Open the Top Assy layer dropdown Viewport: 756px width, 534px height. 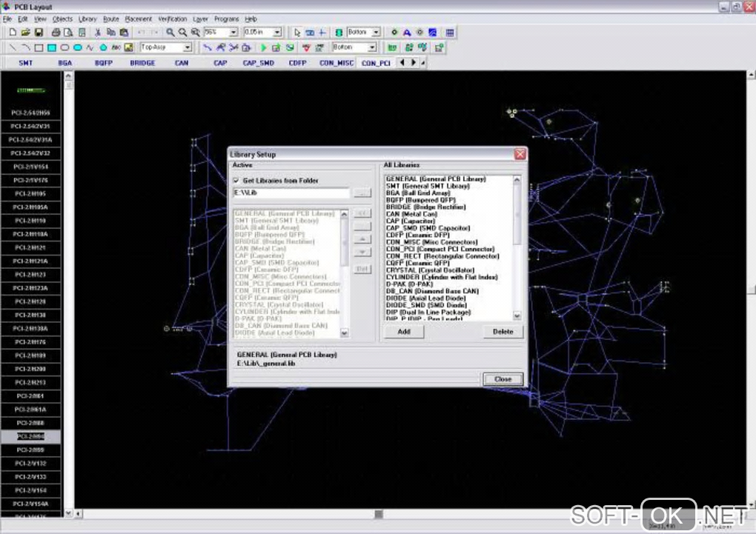click(x=187, y=47)
